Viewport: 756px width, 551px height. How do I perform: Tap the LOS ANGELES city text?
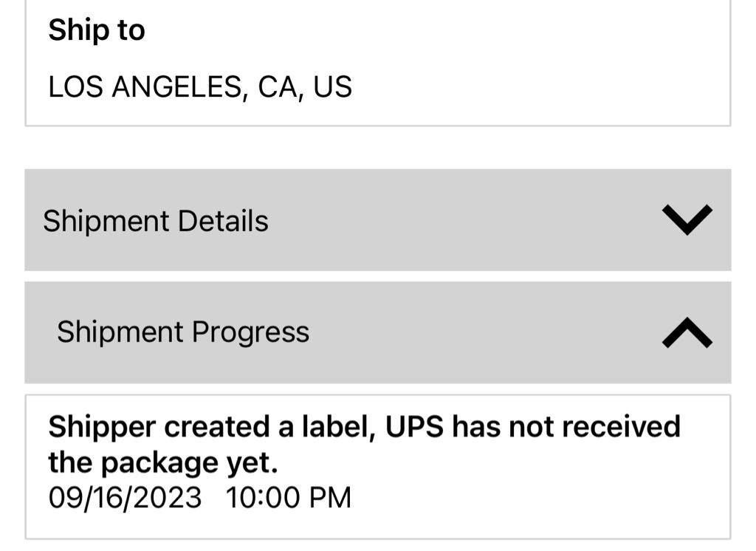click(145, 87)
